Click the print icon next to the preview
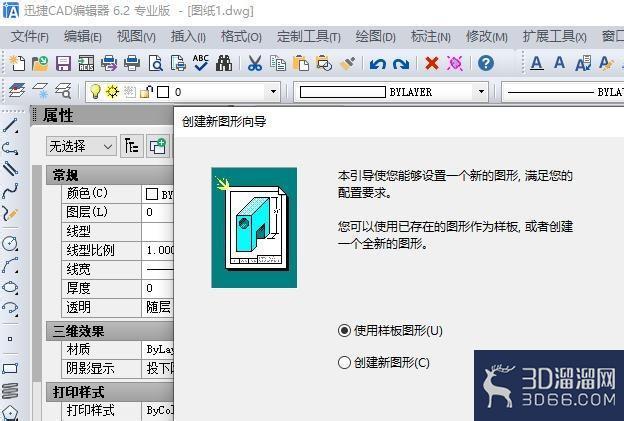Viewport: 624px width, 421px height. pos(132,63)
